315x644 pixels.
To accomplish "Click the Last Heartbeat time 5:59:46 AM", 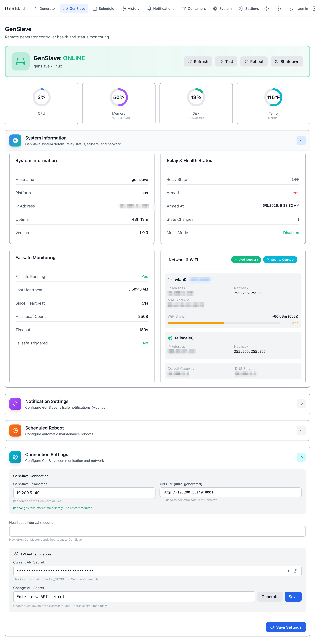I will pyautogui.click(x=138, y=289).
